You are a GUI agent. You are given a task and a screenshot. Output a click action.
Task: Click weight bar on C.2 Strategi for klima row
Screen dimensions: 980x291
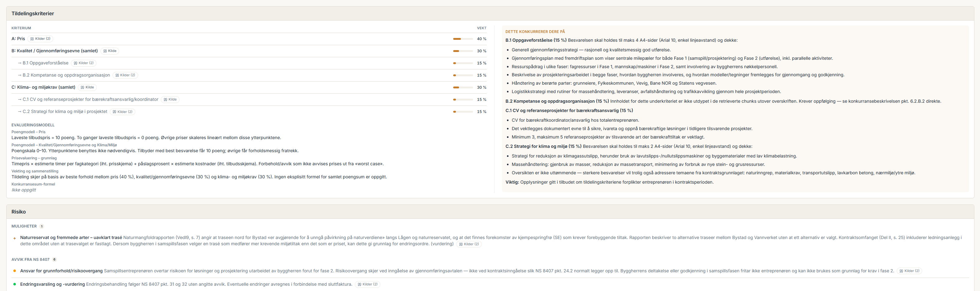pyautogui.click(x=462, y=112)
